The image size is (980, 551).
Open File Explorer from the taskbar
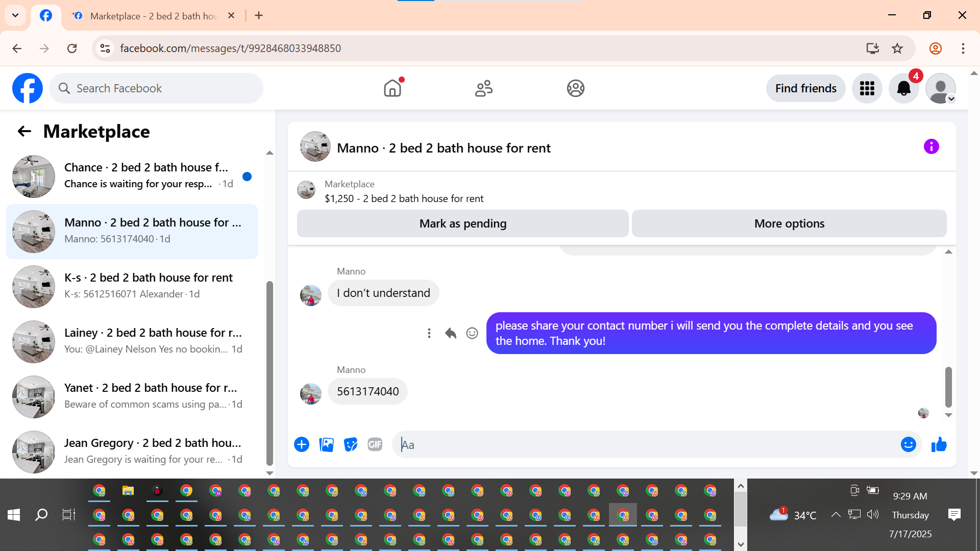(x=128, y=491)
